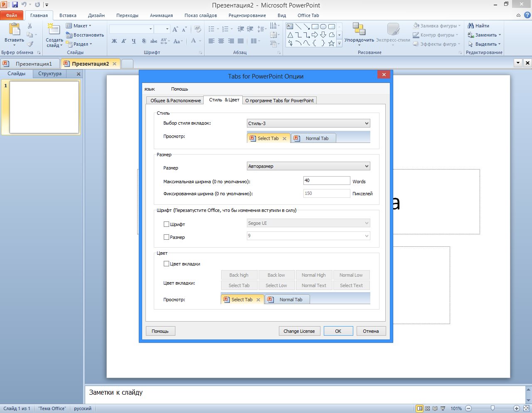This screenshot has height=413, width=532.
Task: Enable the Размер (size) checkbox in font section
Action: click(166, 237)
